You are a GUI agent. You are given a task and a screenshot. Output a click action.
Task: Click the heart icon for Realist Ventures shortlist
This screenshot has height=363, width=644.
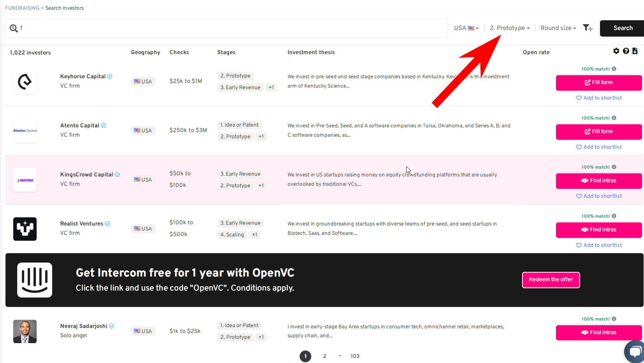tap(579, 245)
